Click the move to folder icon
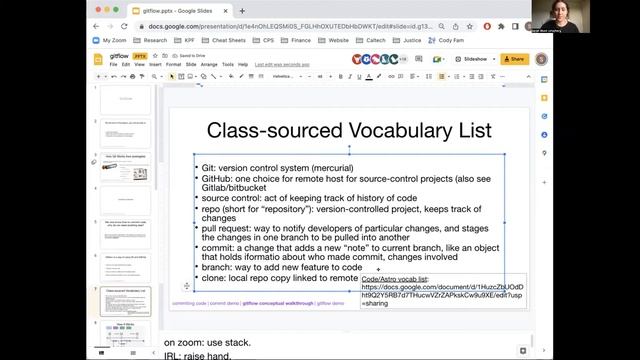Image resolution: width=640 pixels, height=360 pixels. [x=165, y=56]
